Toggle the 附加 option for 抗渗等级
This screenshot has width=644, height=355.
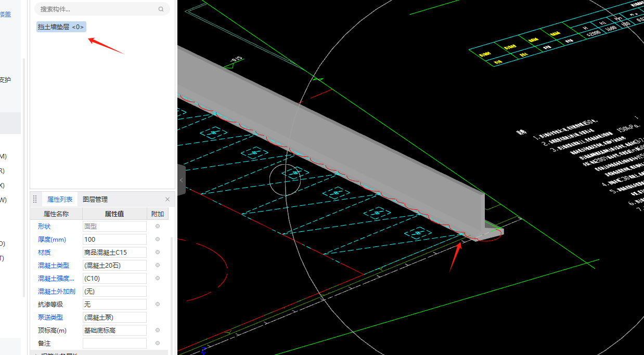click(x=158, y=304)
